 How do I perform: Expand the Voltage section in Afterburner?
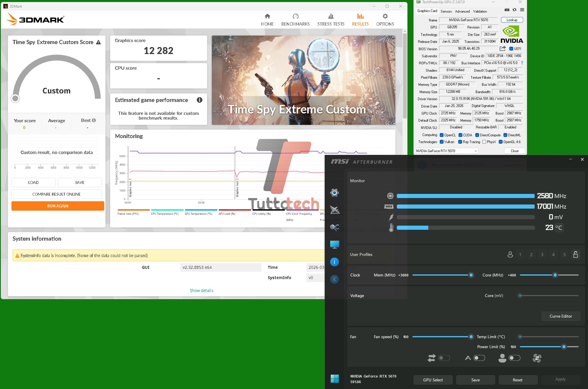click(x=357, y=295)
